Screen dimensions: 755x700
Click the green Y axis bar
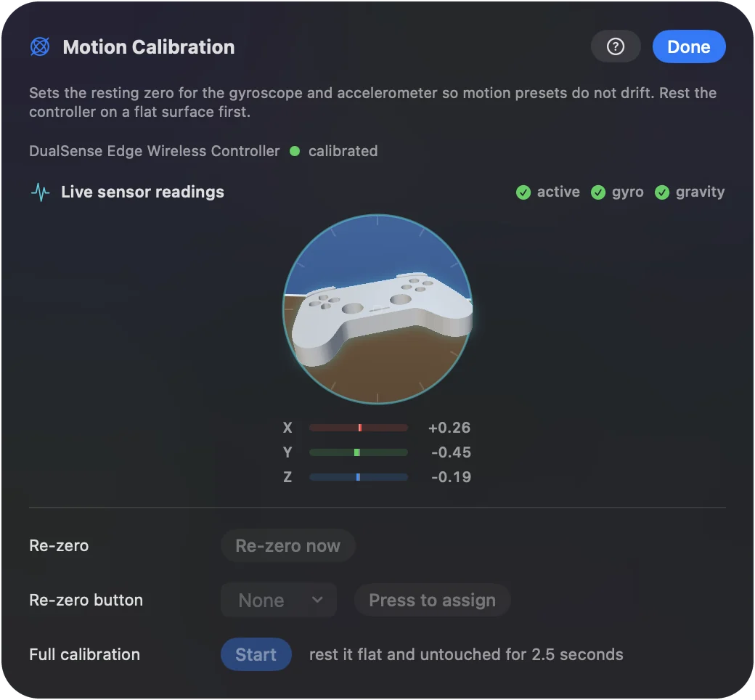click(x=358, y=452)
